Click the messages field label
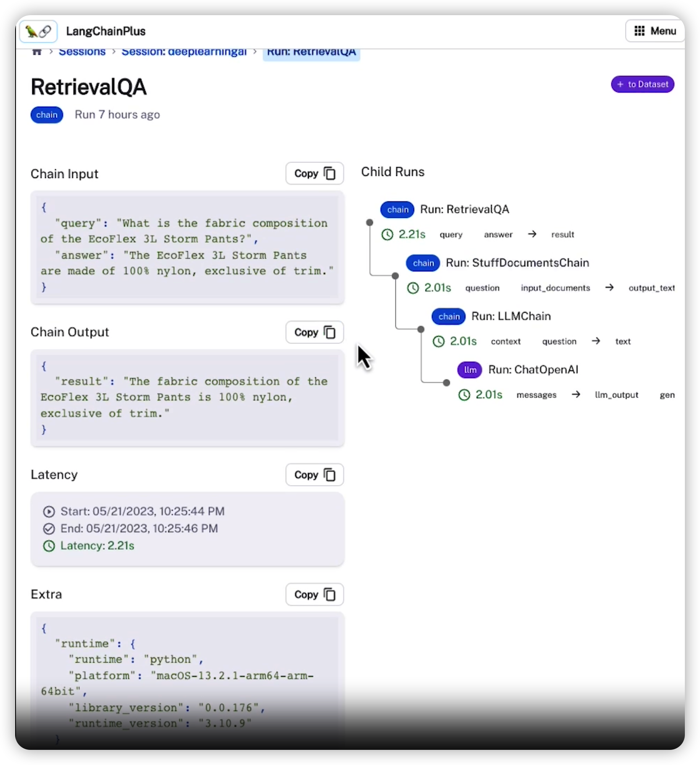 536,395
